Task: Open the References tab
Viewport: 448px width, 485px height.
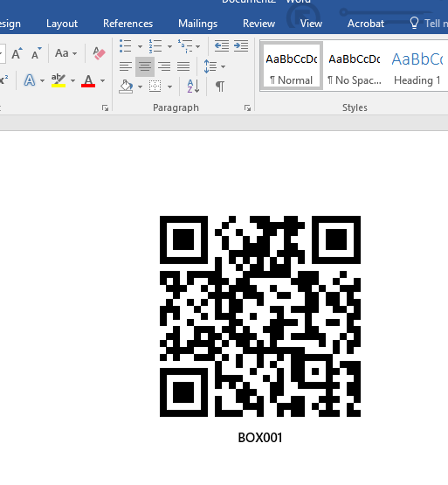Action: tap(128, 24)
